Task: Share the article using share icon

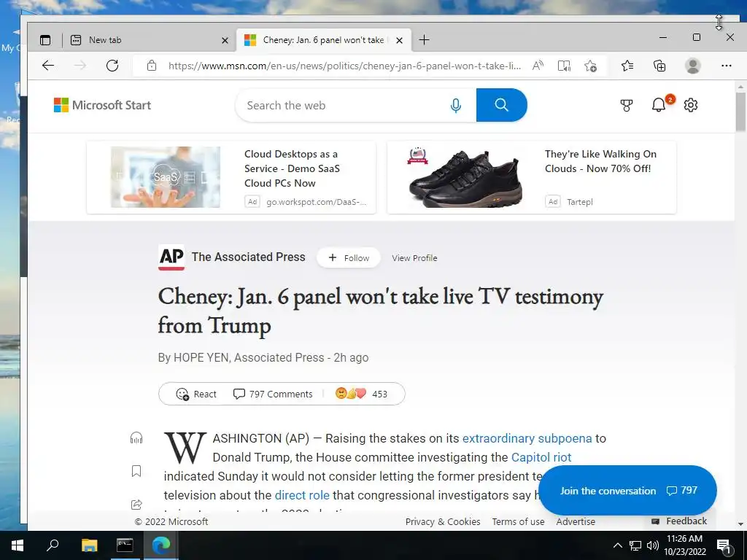Action: tap(136, 505)
